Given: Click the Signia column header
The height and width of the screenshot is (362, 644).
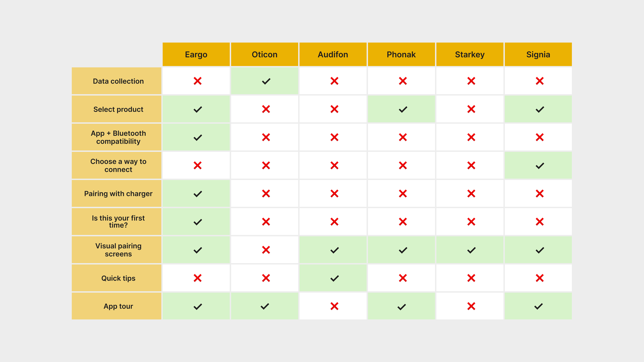Looking at the screenshot, I should 538,54.
